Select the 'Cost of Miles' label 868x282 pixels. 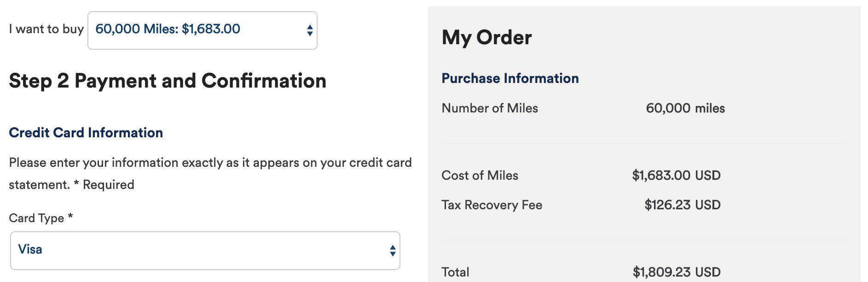tap(480, 175)
